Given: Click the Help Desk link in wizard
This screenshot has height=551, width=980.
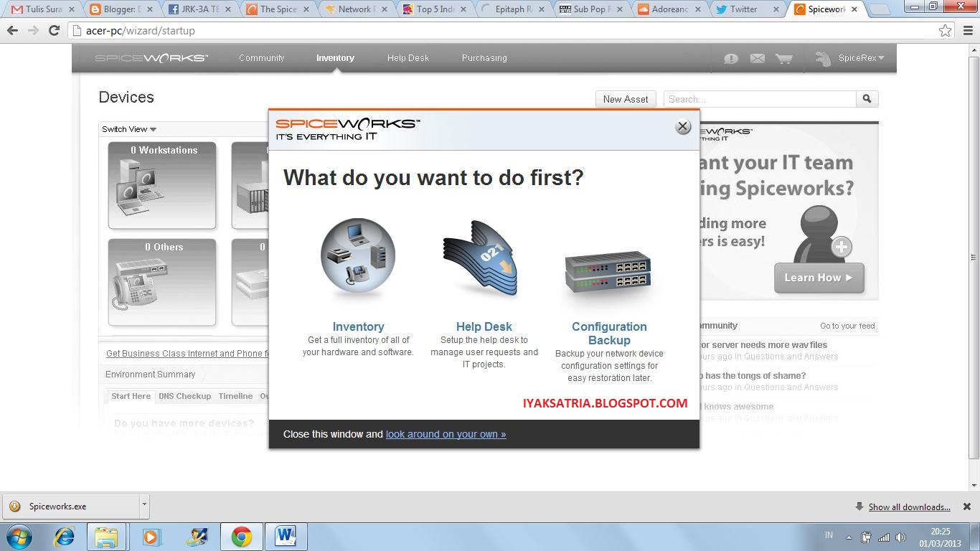Looking at the screenshot, I should pyautogui.click(x=484, y=326).
